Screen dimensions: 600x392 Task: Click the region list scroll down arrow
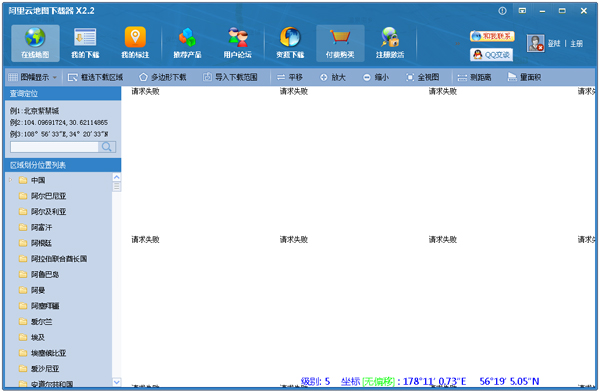pyautogui.click(x=117, y=382)
